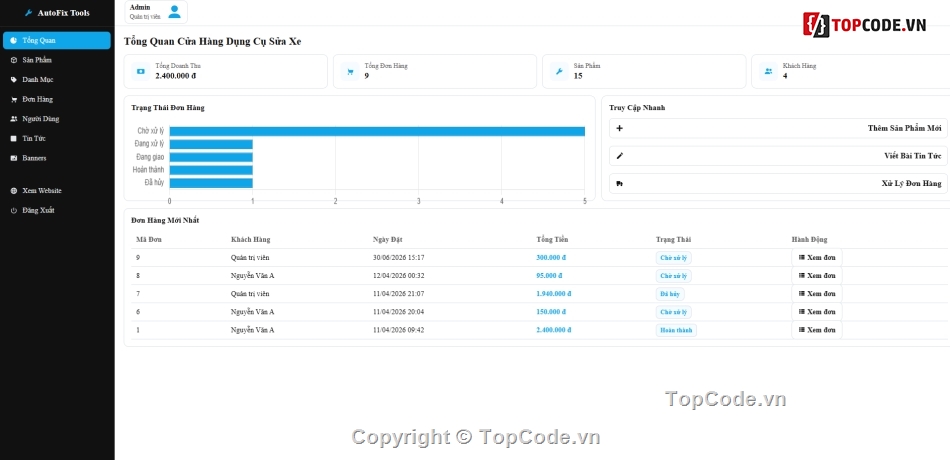Click the Khách Hàng users card icon

click(x=768, y=72)
